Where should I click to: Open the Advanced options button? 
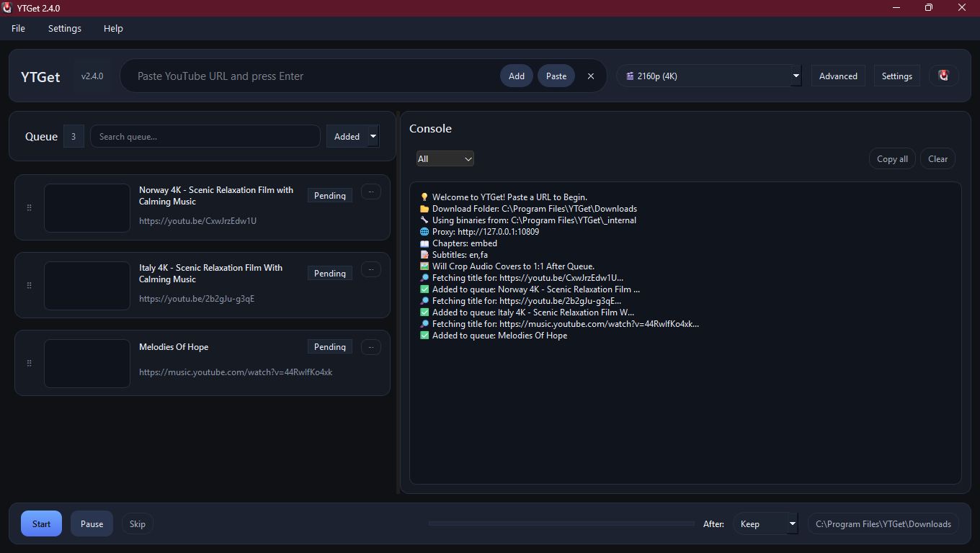(x=838, y=76)
